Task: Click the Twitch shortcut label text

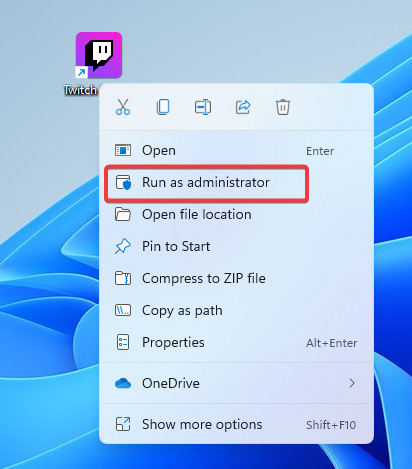Action: point(80,90)
